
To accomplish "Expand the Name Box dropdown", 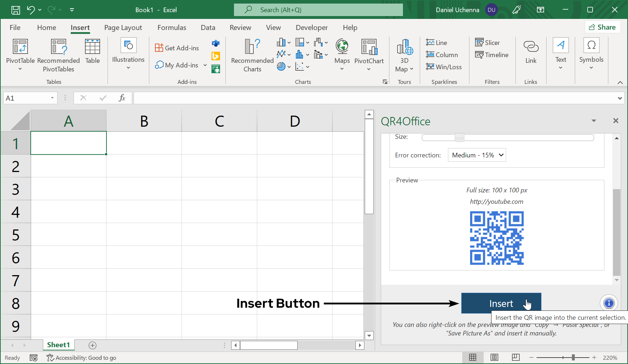I will point(52,98).
